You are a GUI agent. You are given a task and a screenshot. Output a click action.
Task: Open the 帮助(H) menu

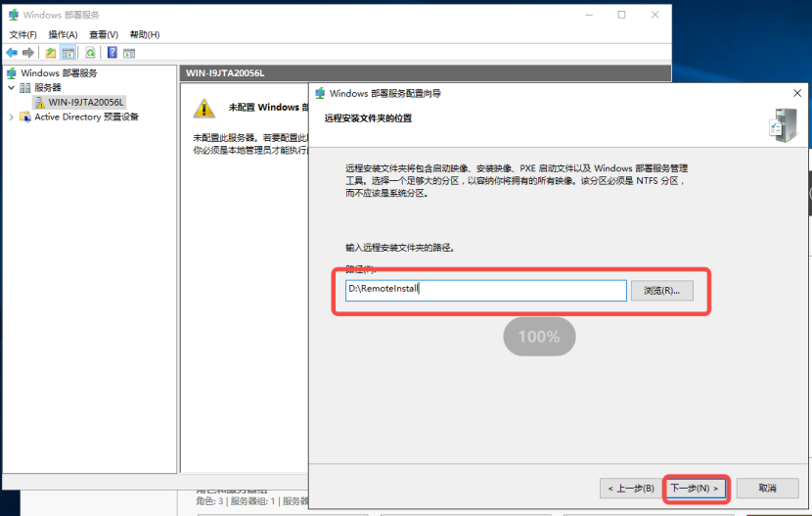(x=145, y=34)
